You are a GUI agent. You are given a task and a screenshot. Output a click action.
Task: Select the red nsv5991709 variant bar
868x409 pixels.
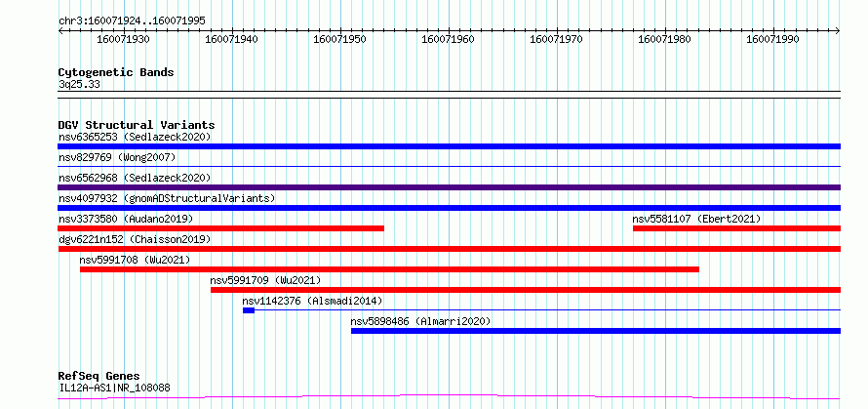[526, 290]
